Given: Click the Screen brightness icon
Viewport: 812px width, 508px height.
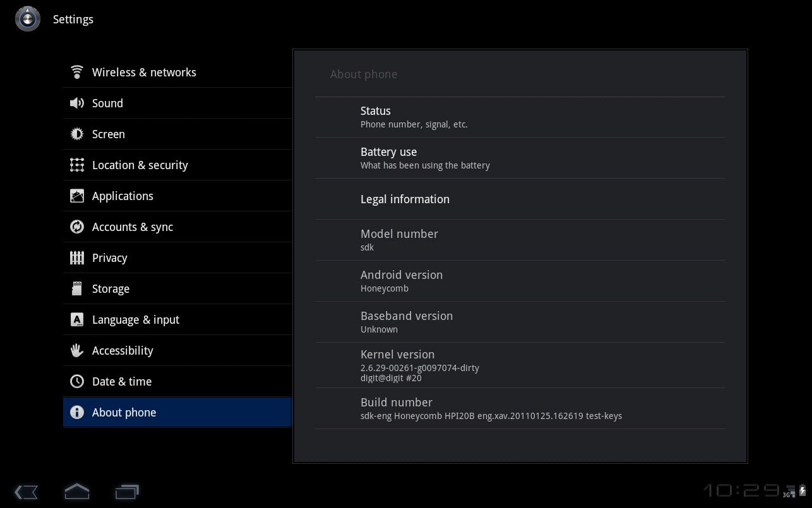Looking at the screenshot, I should (77, 134).
